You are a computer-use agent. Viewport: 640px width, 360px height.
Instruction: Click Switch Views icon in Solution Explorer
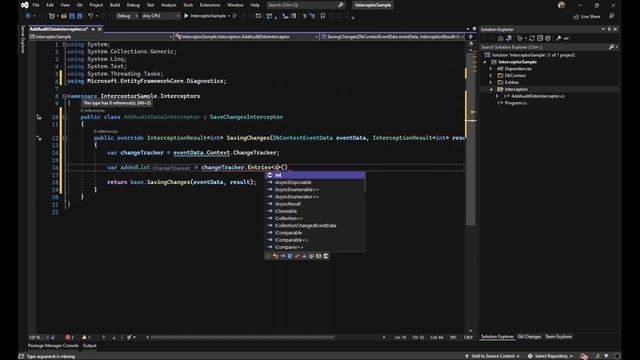[x=509, y=38]
